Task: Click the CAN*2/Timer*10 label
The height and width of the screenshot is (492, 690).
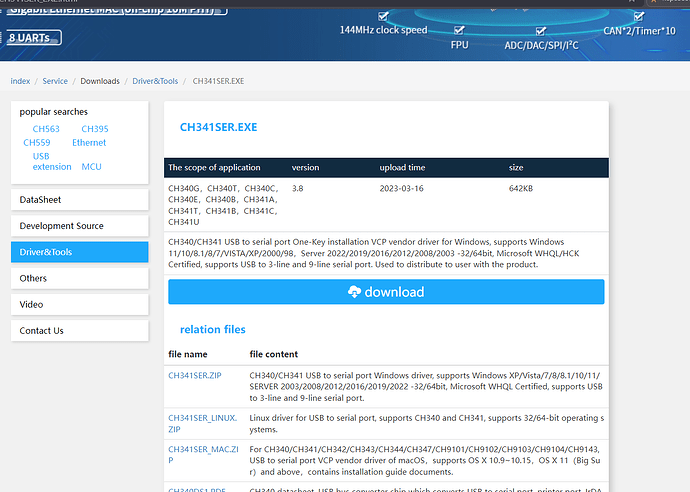Action: (639, 31)
